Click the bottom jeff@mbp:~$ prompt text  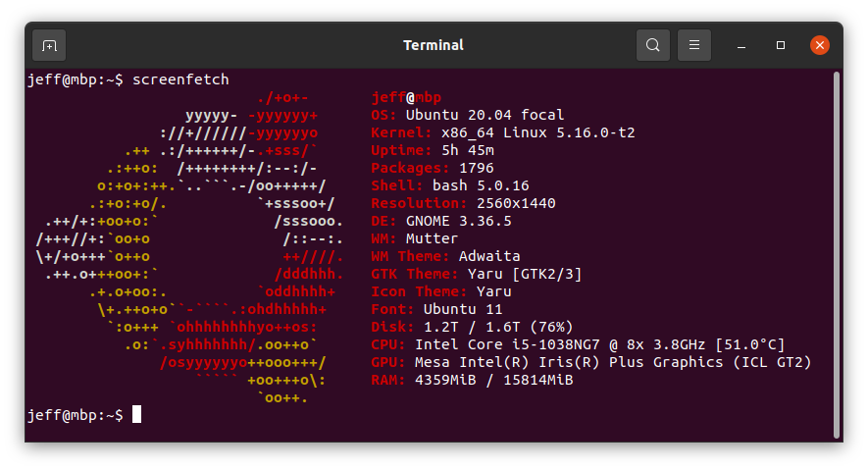(76, 415)
